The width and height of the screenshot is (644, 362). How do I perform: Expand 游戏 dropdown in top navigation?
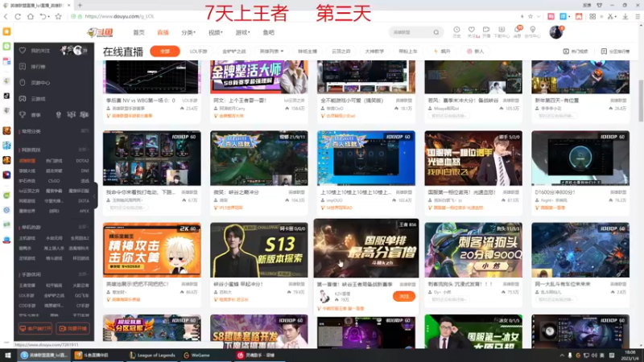tap(243, 32)
